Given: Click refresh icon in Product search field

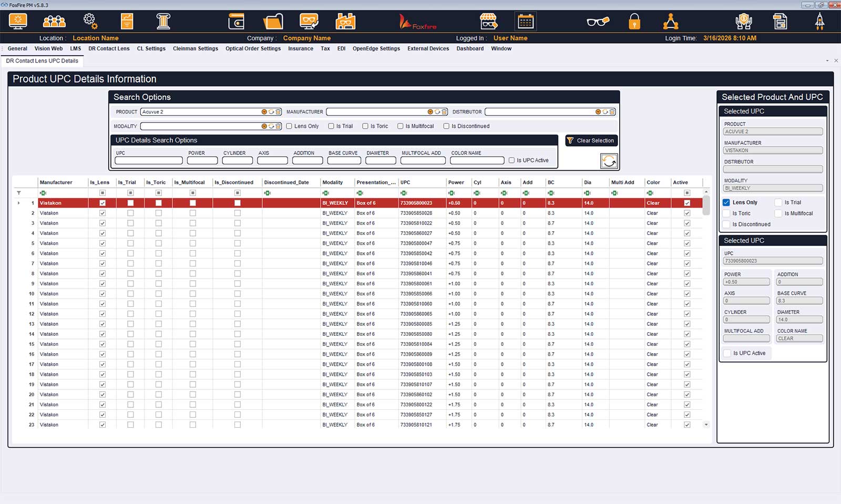Looking at the screenshot, I should 271,112.
